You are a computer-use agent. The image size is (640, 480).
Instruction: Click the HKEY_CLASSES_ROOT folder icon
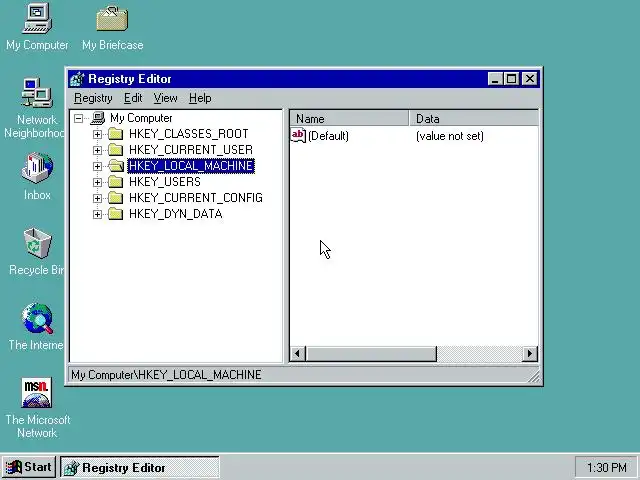(116, 134)
